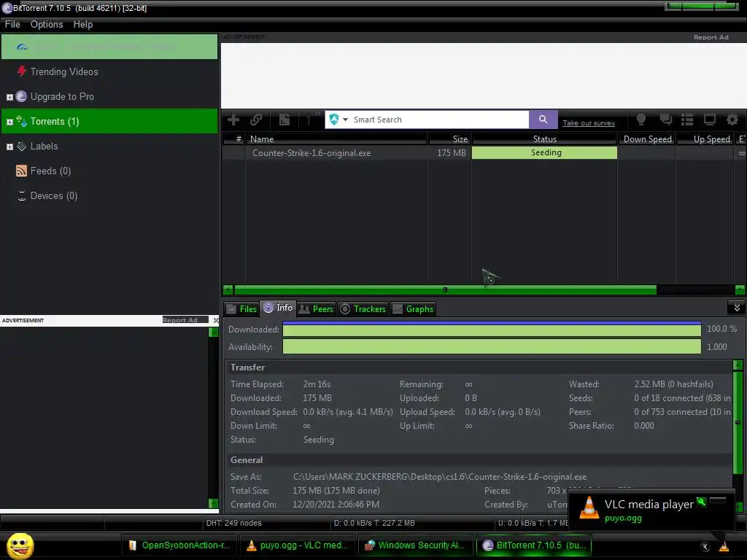This screenshot has height=560, width=747.
Task: Sort torrents by the # column
Action: tap(234, 139)
